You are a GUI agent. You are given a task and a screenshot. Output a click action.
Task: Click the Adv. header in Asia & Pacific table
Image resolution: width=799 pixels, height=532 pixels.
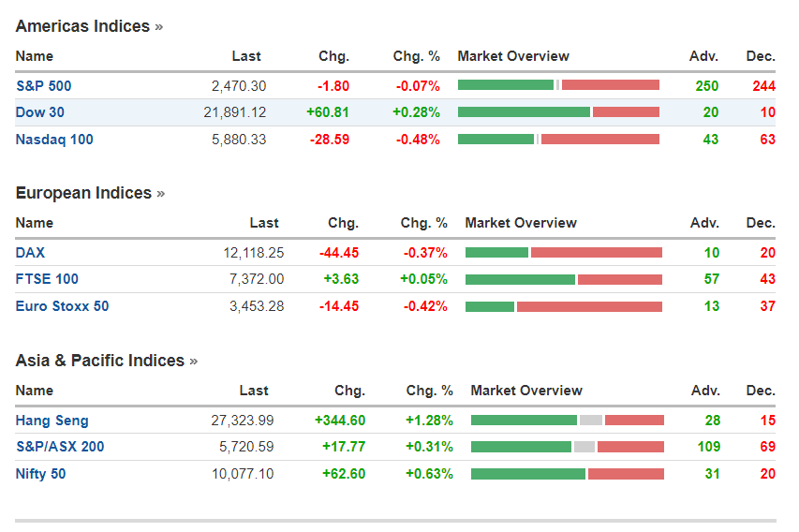704,391
